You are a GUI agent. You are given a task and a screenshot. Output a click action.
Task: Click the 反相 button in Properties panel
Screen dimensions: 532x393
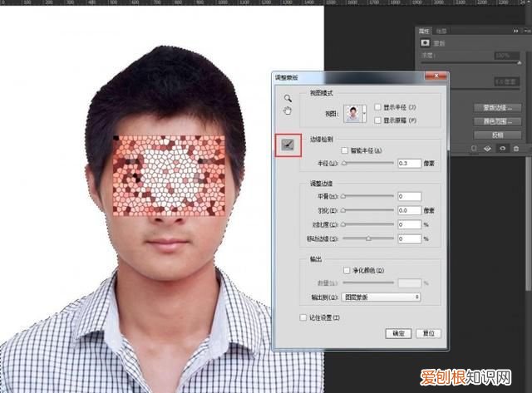[x=497, y=135]
